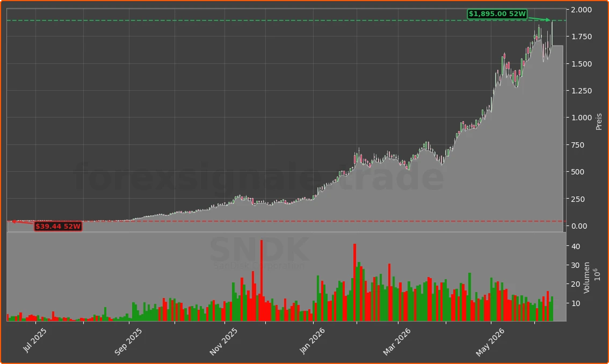This screenshot has height=364, width=609.
Task: Click the 30 volume axis tick
Action: pyautogui.click(x=576, y=265)
